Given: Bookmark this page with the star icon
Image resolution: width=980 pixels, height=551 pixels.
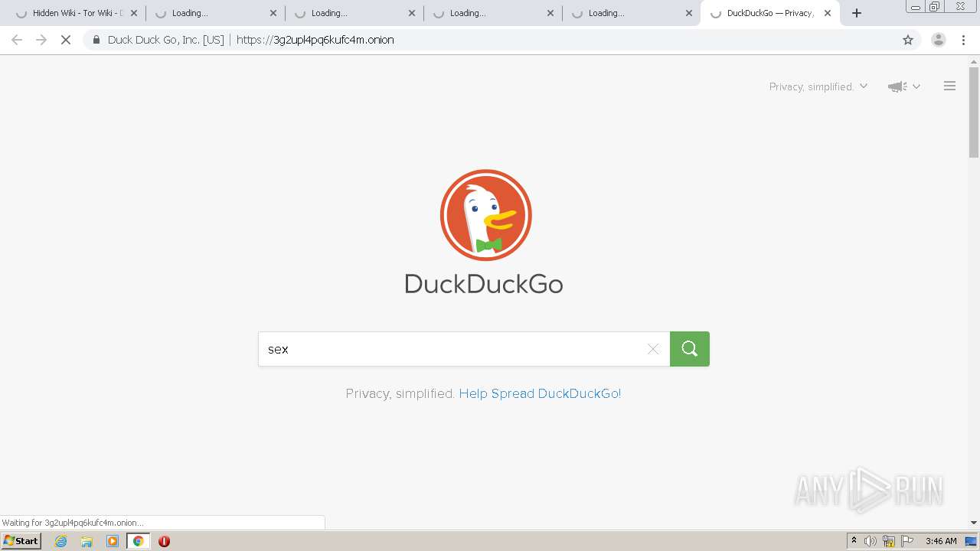Looking at the screenshot, I should coord(908,40).
